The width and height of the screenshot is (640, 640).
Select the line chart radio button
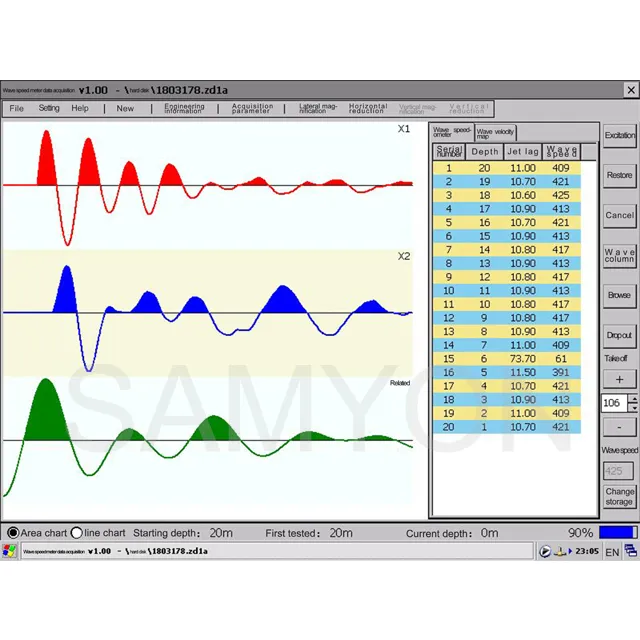[x=76, y=533]
